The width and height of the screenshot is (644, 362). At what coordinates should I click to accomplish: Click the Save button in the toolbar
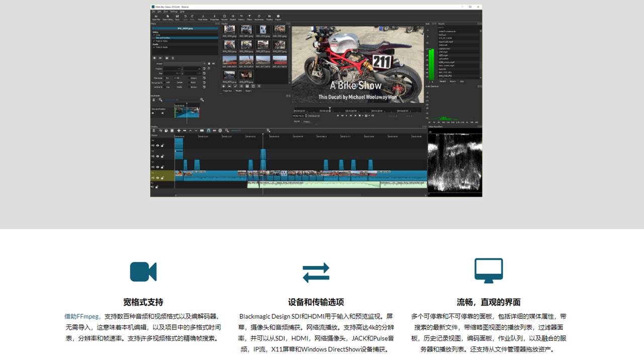tap(176, 17)
